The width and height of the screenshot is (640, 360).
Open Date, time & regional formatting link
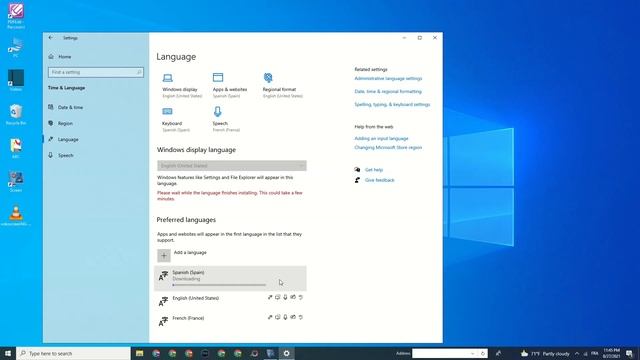tap(388, 91)
